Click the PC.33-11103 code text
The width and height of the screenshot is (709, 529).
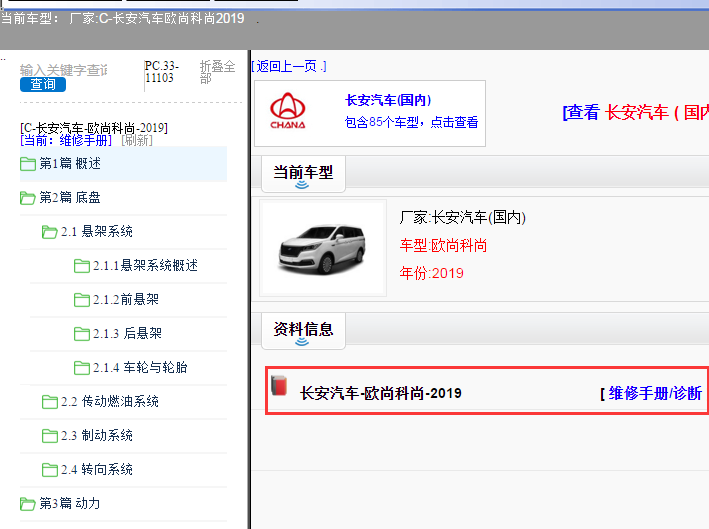click(162, 72)
